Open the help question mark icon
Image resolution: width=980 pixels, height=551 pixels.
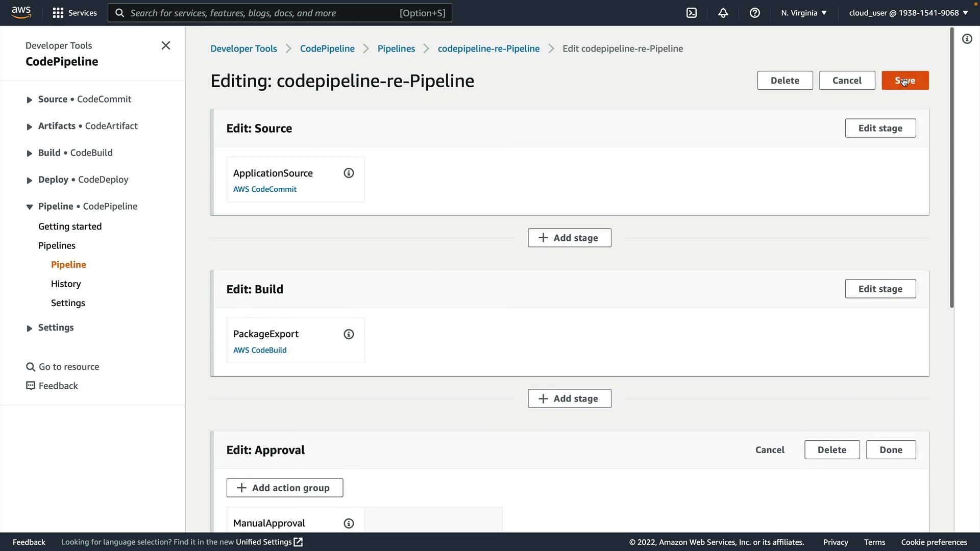[755, 13]
